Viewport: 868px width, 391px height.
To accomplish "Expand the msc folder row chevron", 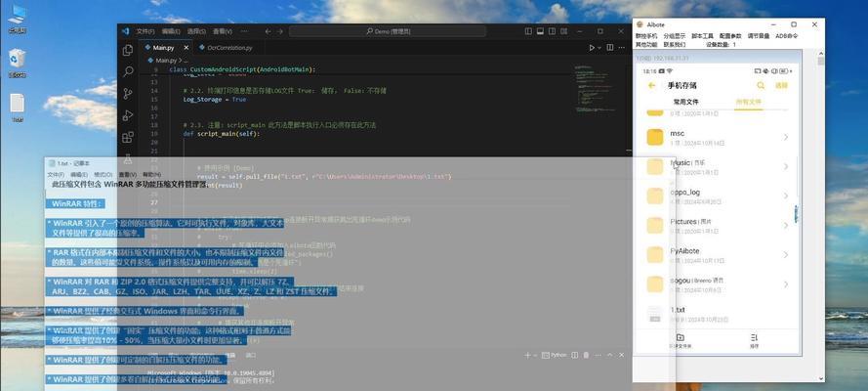I will point(786,138).
